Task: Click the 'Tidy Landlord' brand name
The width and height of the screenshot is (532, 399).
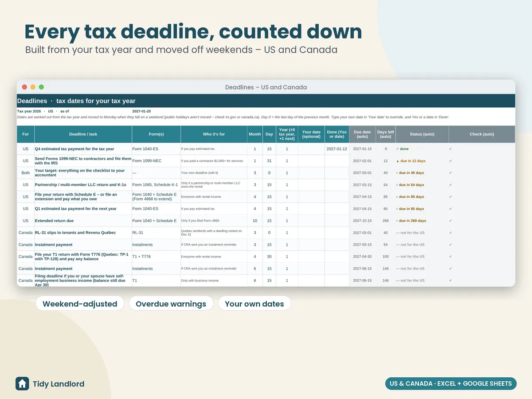Action: (59, 384)
